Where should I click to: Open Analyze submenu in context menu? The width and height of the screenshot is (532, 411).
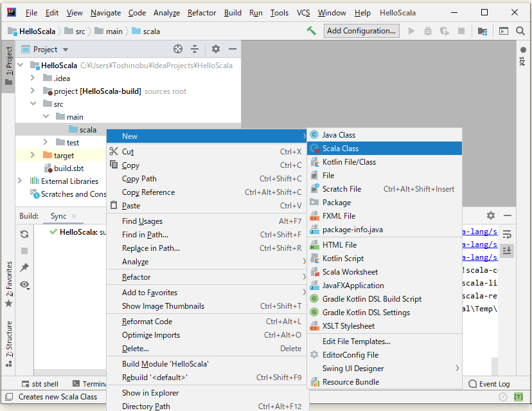208,262
